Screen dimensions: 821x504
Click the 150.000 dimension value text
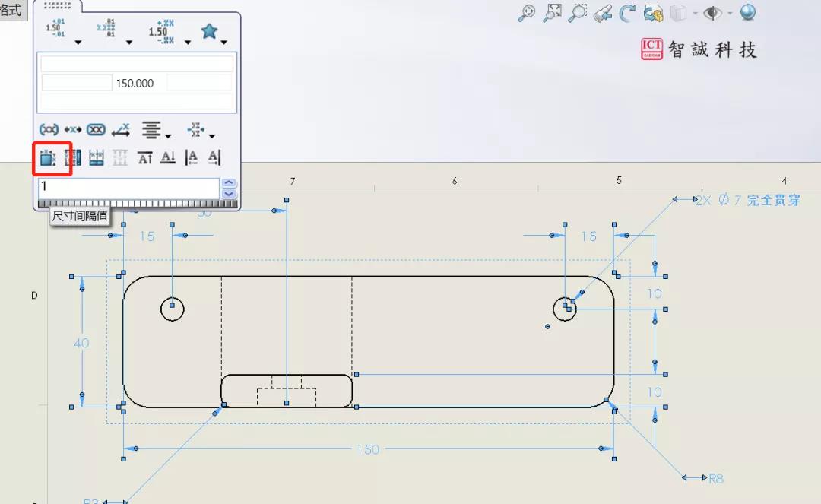(x=135, y=83)
